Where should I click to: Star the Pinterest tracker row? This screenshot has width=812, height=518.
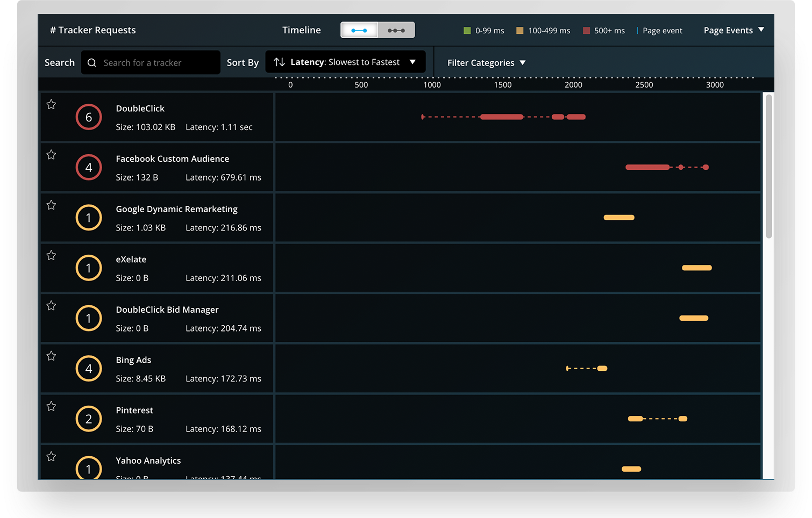coord(51,406)
